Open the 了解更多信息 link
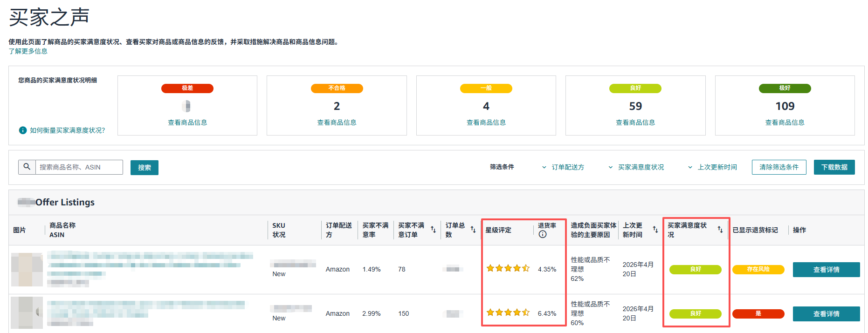This screenshot has width=868, height=333. click(x=28, y=51)
